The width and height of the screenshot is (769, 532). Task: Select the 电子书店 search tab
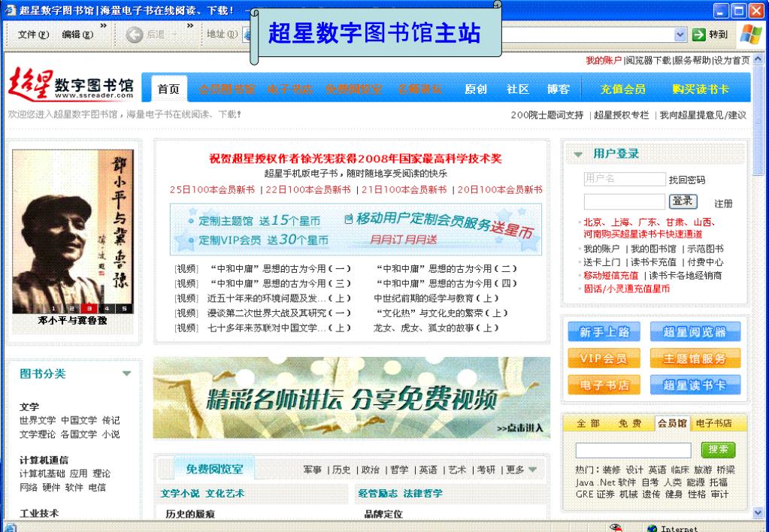[713, 423]
